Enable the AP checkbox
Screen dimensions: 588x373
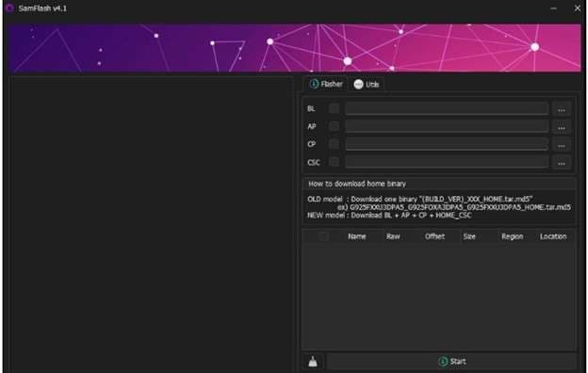(x=334, y=126)
